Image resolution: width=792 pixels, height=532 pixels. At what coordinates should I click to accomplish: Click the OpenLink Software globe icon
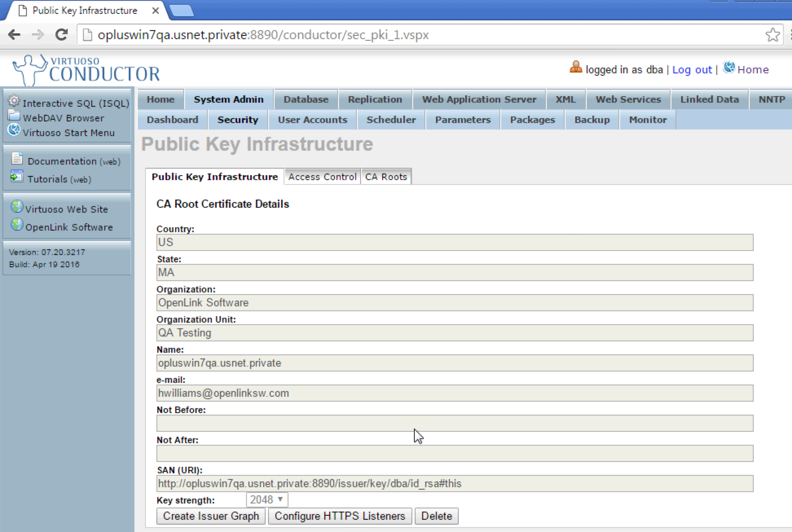[17, 224]
